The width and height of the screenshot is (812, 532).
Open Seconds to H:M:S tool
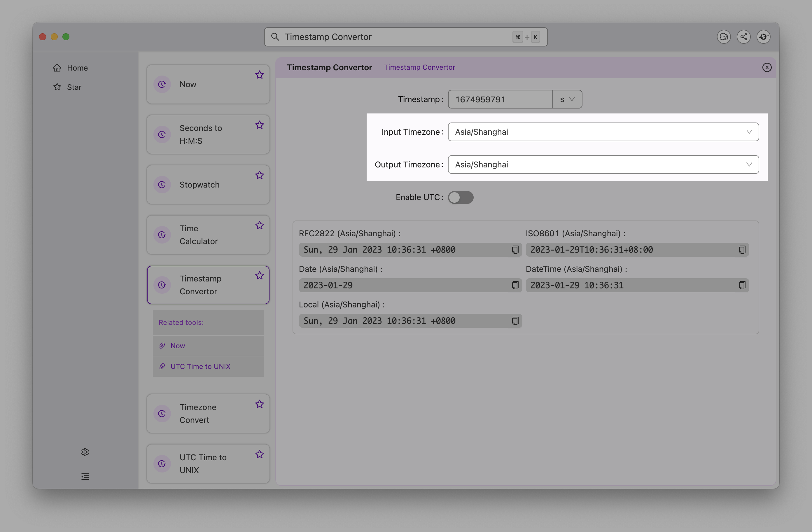208,134
